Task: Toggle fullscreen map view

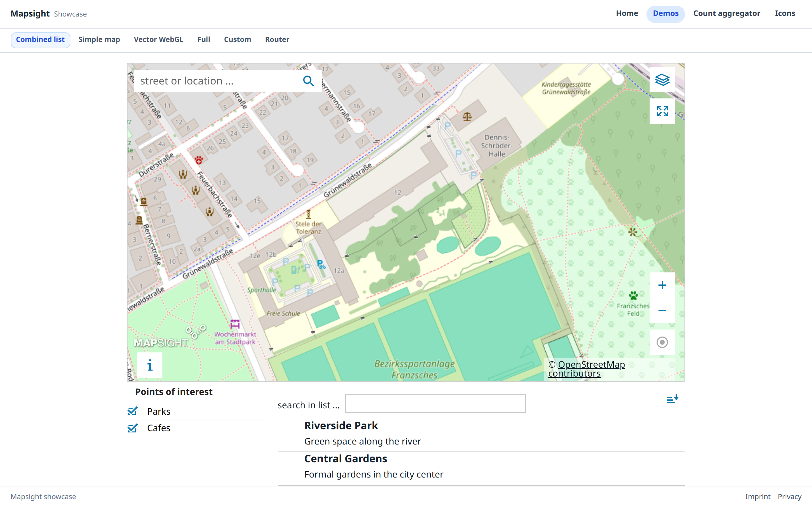Action: click(662, 111)
